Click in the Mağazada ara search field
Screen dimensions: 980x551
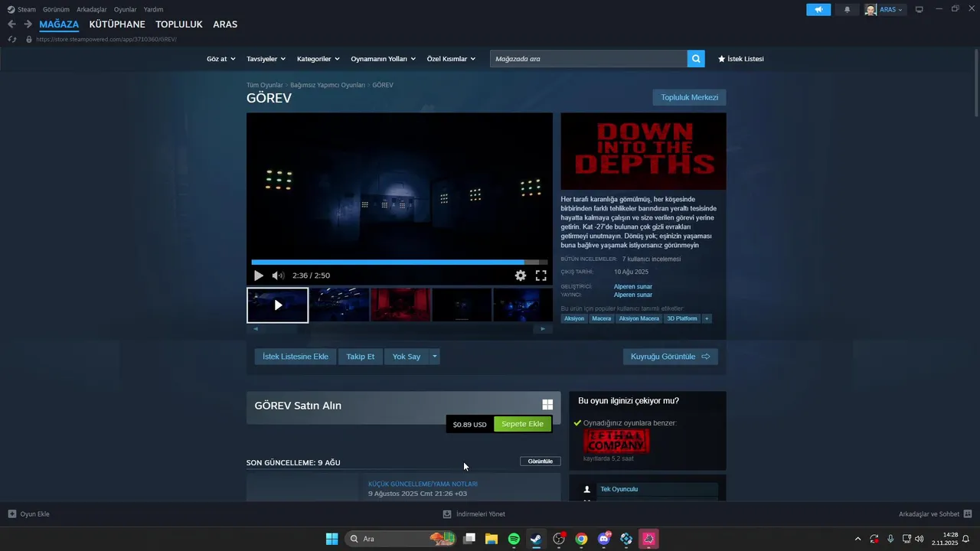tap(589, 59)
